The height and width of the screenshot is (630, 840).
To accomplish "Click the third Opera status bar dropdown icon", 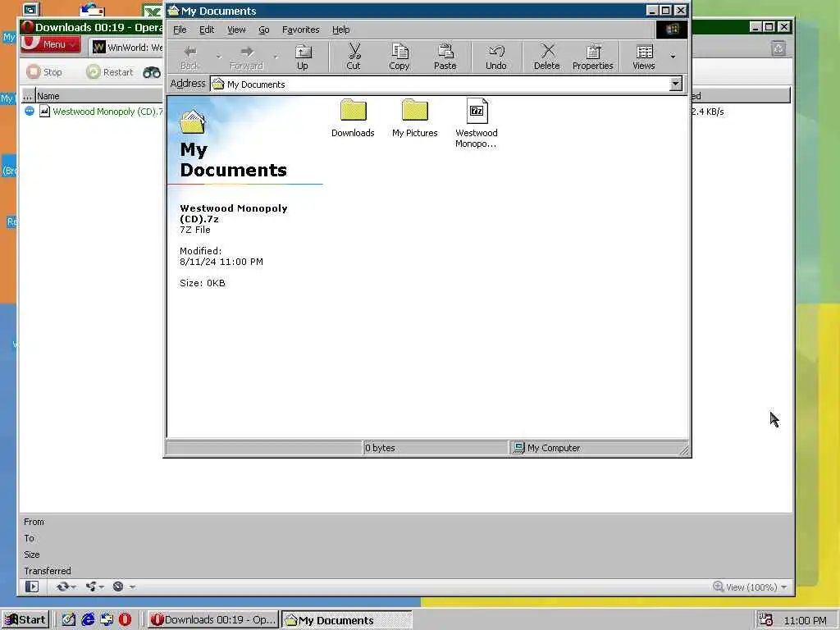I will click(123, 587).
